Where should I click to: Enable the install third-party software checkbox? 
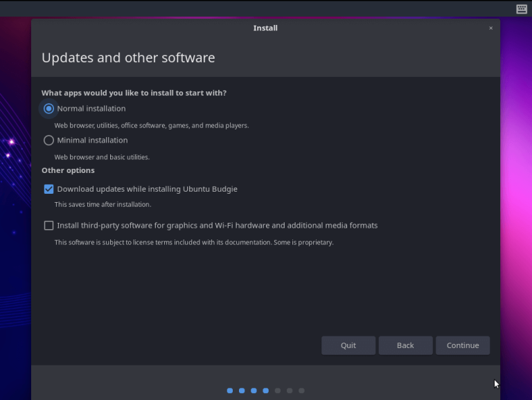point(48,226)
